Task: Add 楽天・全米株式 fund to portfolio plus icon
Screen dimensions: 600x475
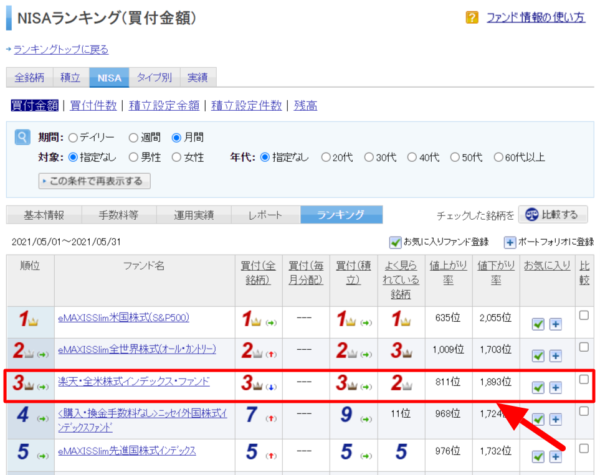Action: [x=556, y=388]
